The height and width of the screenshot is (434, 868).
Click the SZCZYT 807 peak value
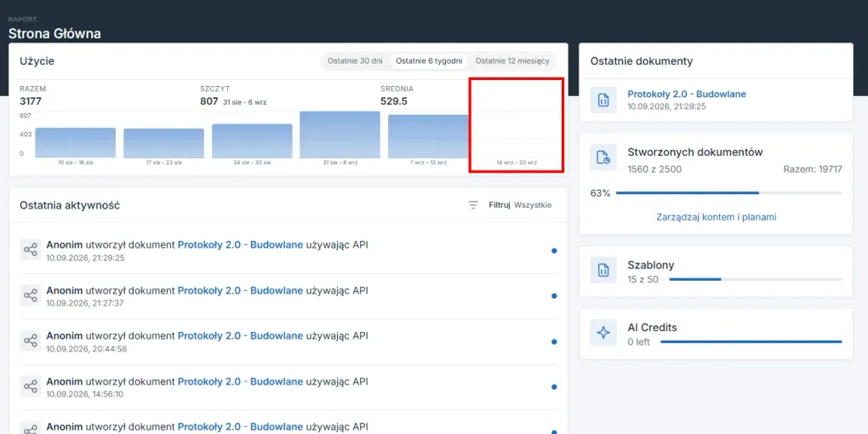tap(208, 101)
